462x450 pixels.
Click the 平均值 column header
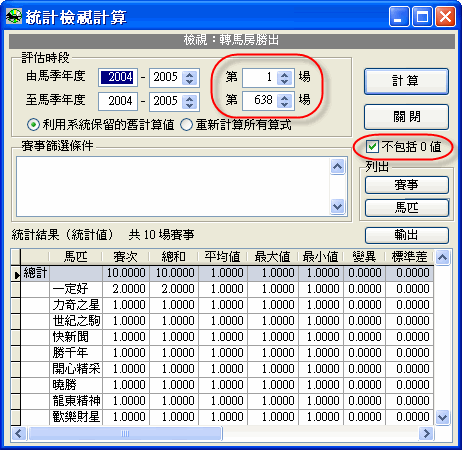tap(223, 257)
